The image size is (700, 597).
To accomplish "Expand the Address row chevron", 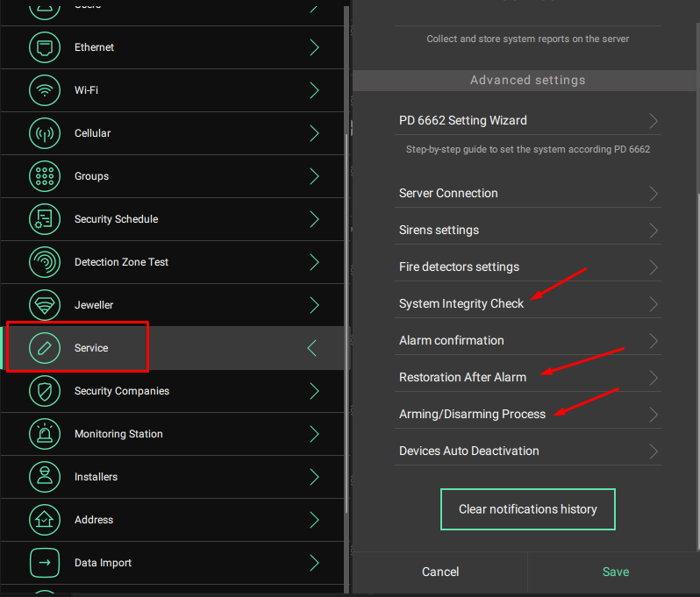I will pos(314,520).
